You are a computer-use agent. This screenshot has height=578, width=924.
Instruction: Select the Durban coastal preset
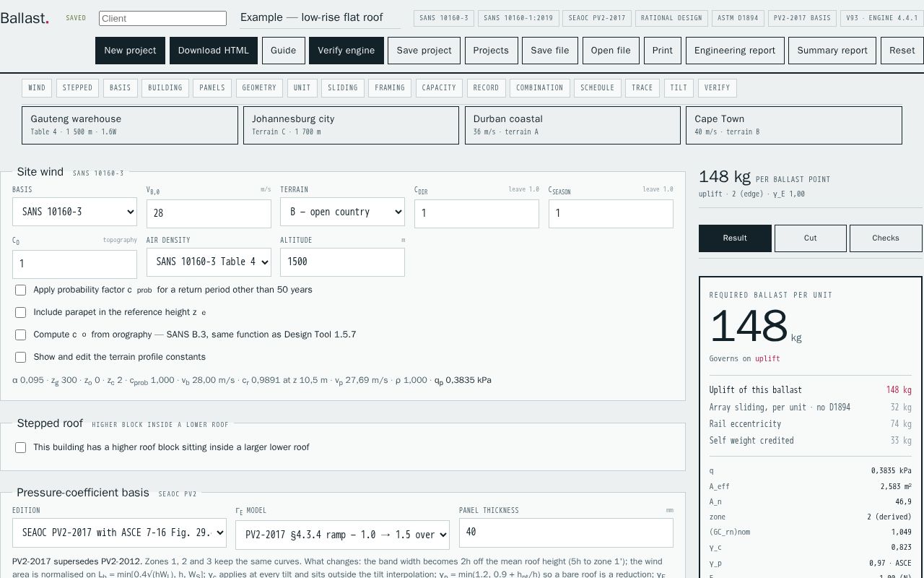(572, 125)
